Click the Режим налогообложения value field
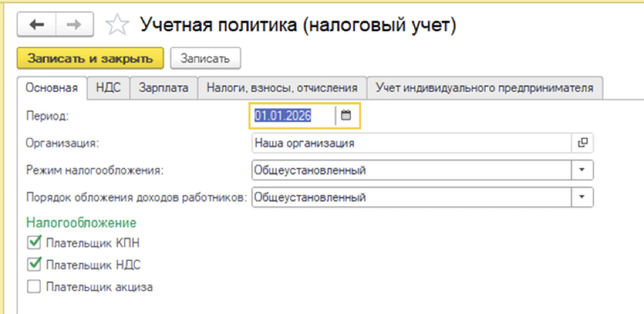Screen dimensions: 644x314 click(x=412, y=169)
